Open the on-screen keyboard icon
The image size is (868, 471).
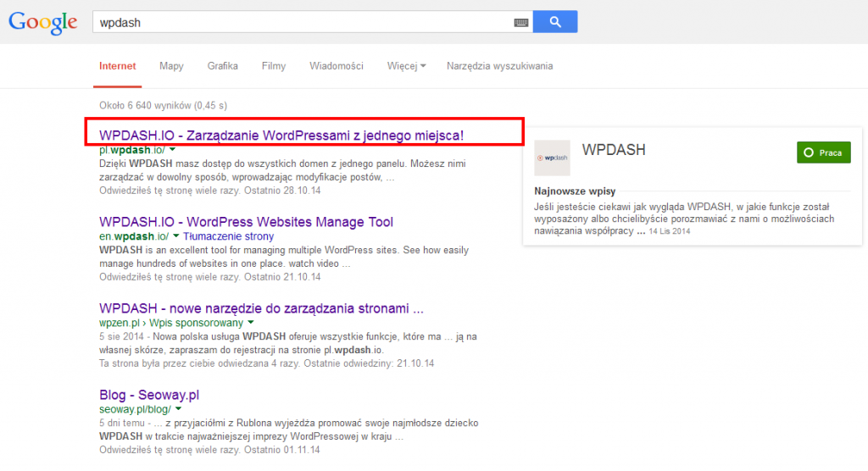520,23
